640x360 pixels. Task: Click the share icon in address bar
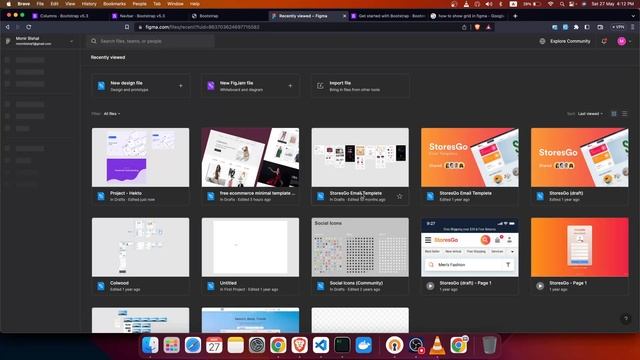pyautogui.click(x=464, y=27)
